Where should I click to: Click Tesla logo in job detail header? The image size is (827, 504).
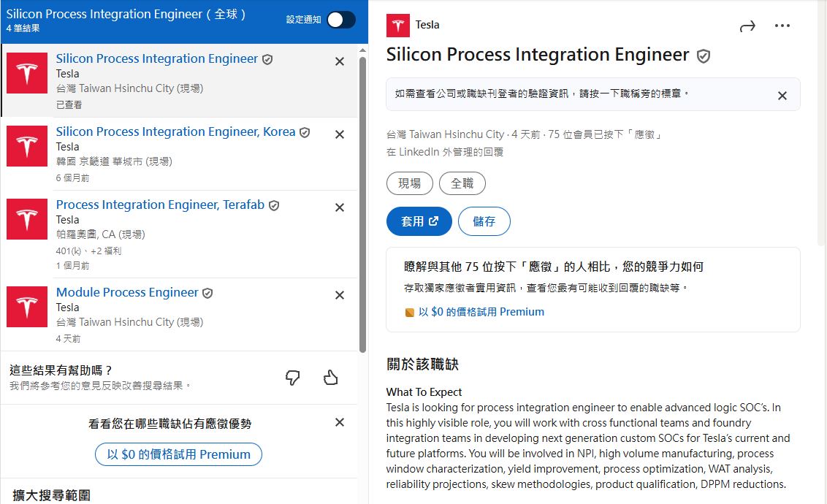tap(398, 26)
